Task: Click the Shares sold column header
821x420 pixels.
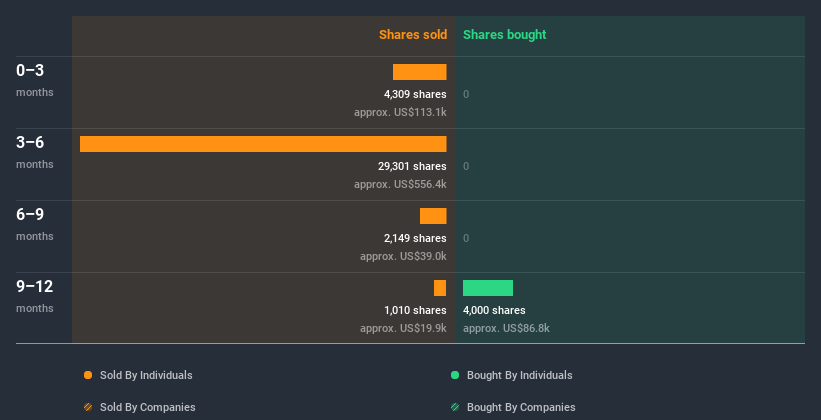Action: 413,35
